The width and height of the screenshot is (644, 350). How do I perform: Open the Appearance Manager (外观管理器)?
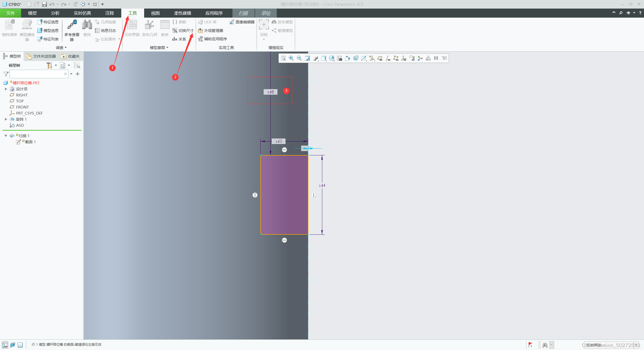click(211, 30)
